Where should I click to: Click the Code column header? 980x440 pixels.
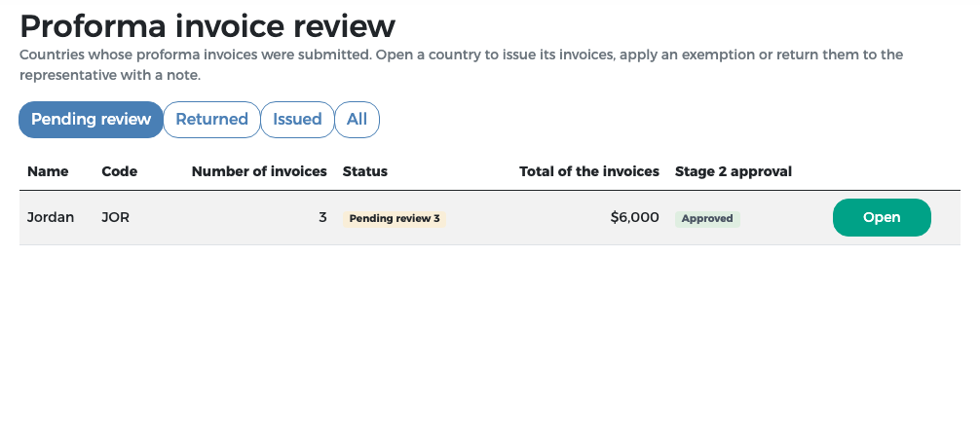120,171
